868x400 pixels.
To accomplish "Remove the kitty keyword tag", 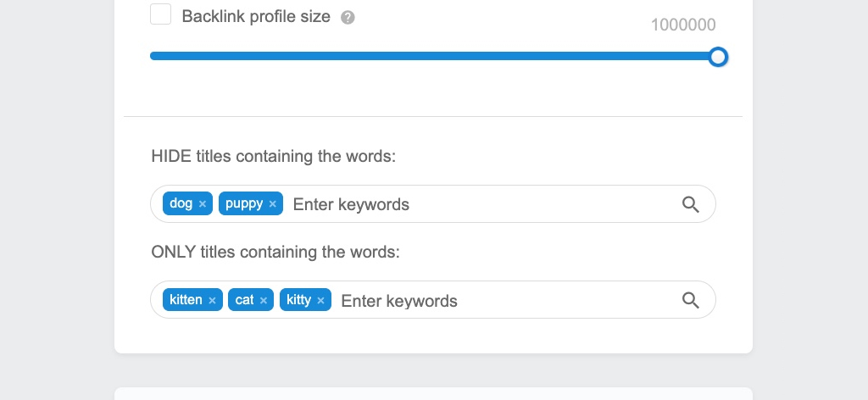I will click(321, 300).
